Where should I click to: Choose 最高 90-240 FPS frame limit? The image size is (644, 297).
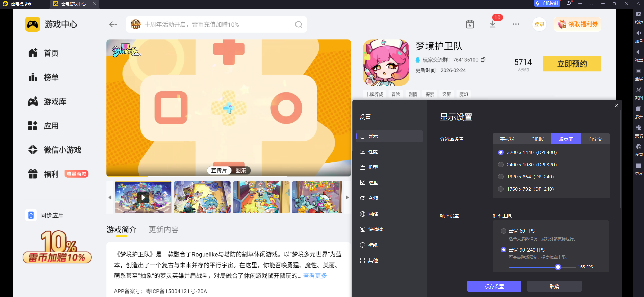pyautogui.click(x=523, y=250)
